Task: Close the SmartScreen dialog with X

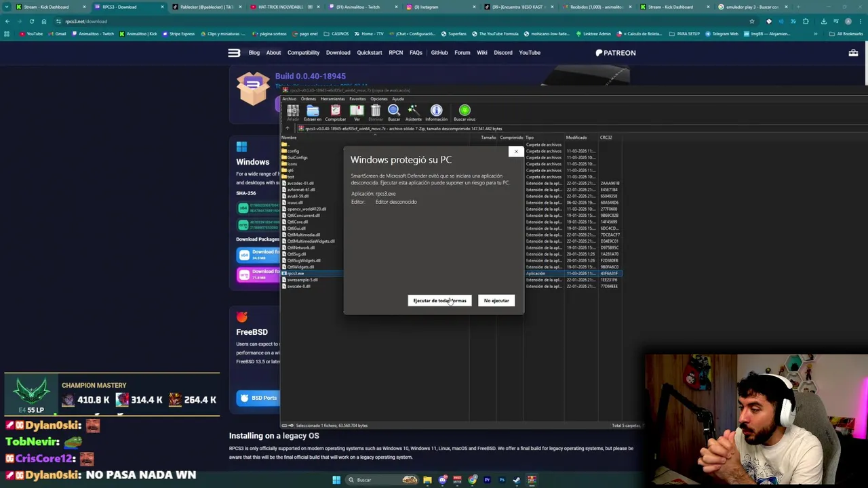Action: pos(516,152)
